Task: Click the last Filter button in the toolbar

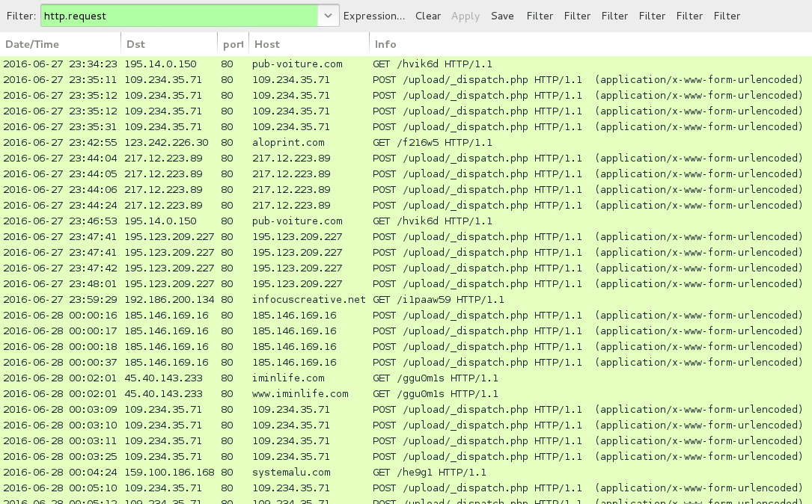Action: (x=727, y=16)
